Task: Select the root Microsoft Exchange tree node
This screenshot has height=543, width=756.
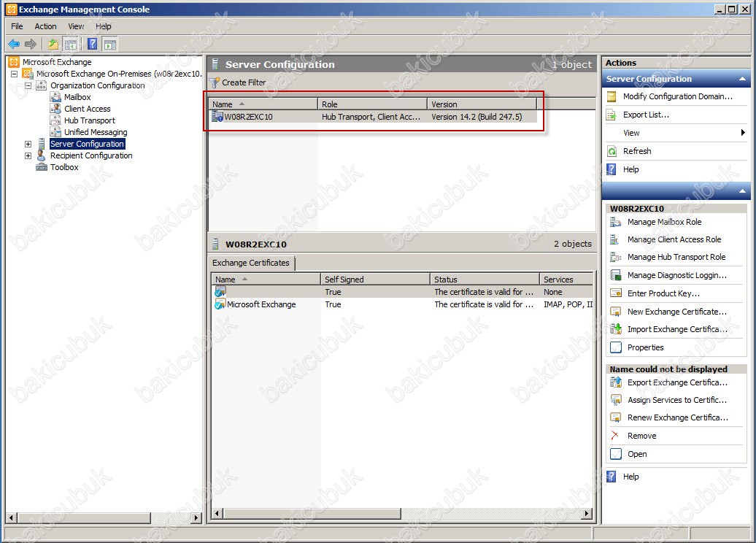Action: [x=57, y=62]
